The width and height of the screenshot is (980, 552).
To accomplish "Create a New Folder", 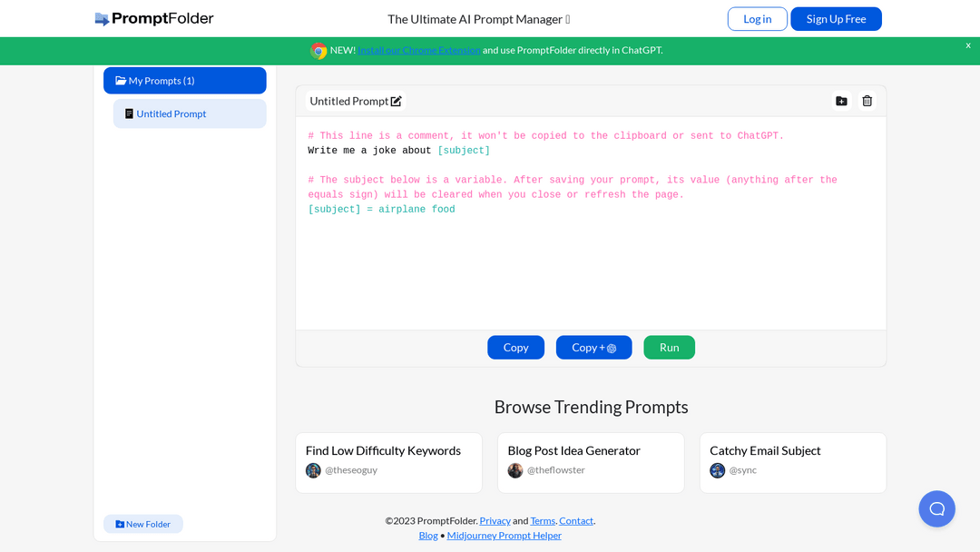I will (x=143, y=524).
